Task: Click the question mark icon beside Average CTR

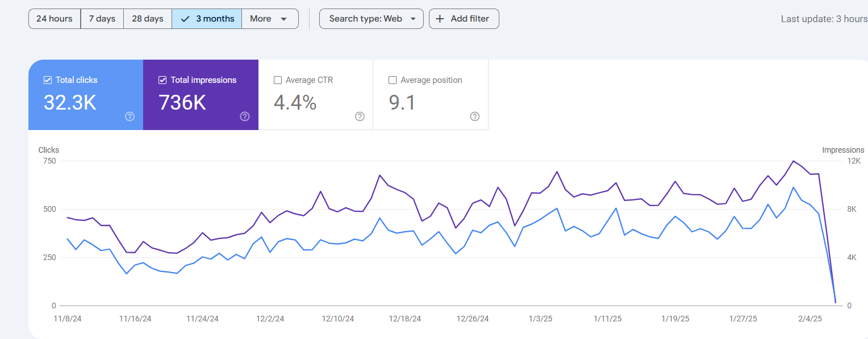Action: pos(360,116)
